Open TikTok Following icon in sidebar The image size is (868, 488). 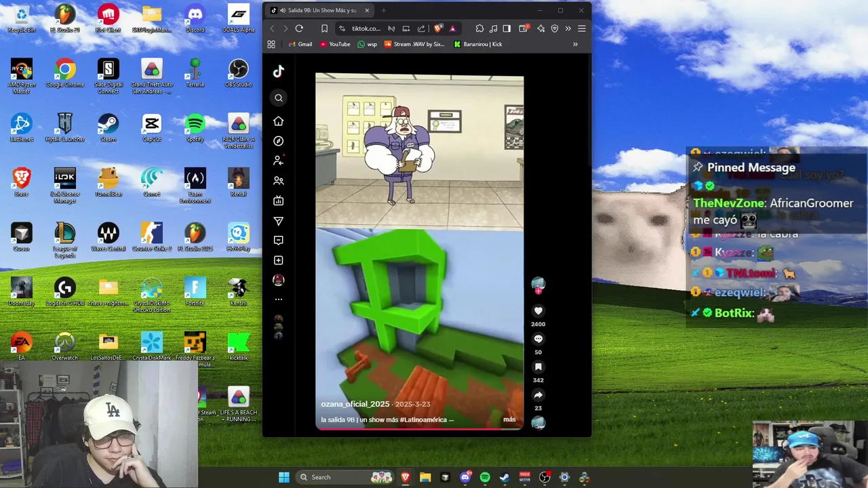(x=278, y=161)
